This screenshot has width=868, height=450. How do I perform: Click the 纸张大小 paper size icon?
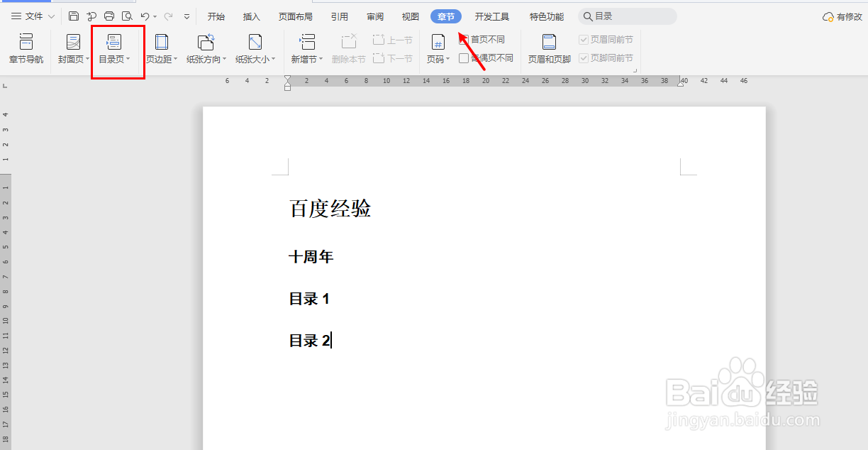(255, 42)
